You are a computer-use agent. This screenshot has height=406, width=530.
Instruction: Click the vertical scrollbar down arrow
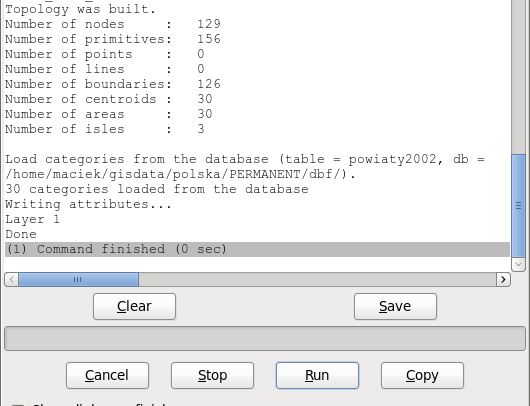coord(519,264)
